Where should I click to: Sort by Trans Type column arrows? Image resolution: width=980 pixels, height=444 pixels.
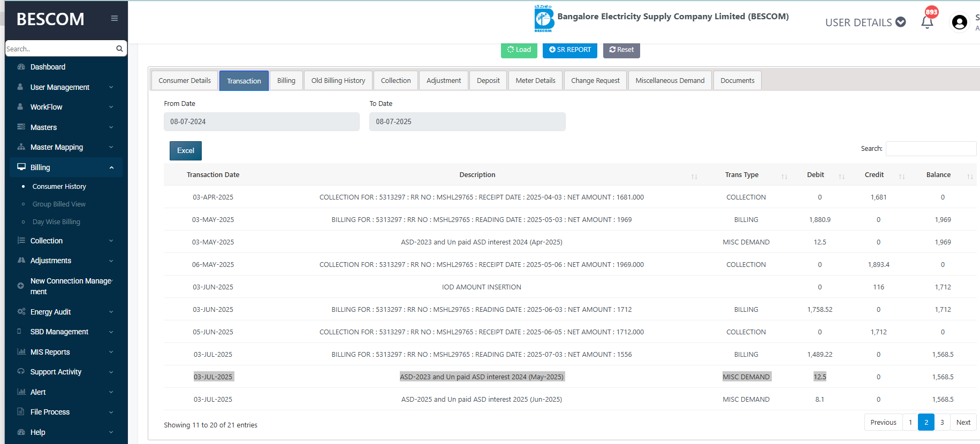(x=784, y=177)
